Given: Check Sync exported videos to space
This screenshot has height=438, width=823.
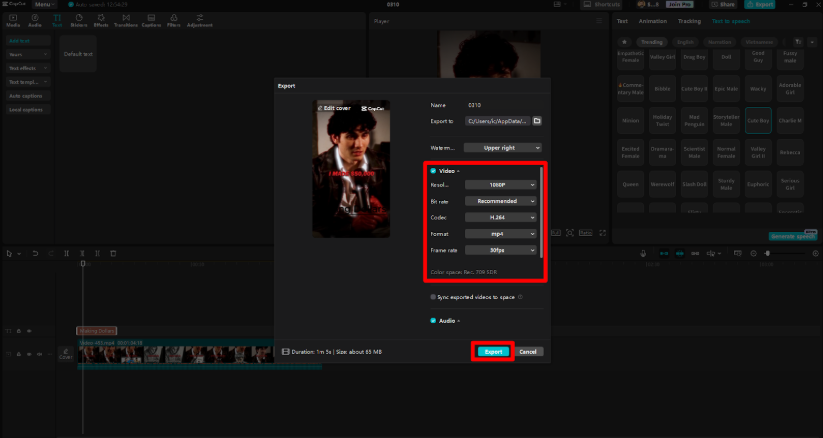Looking at the screenshot, I should tap(433, 297).
